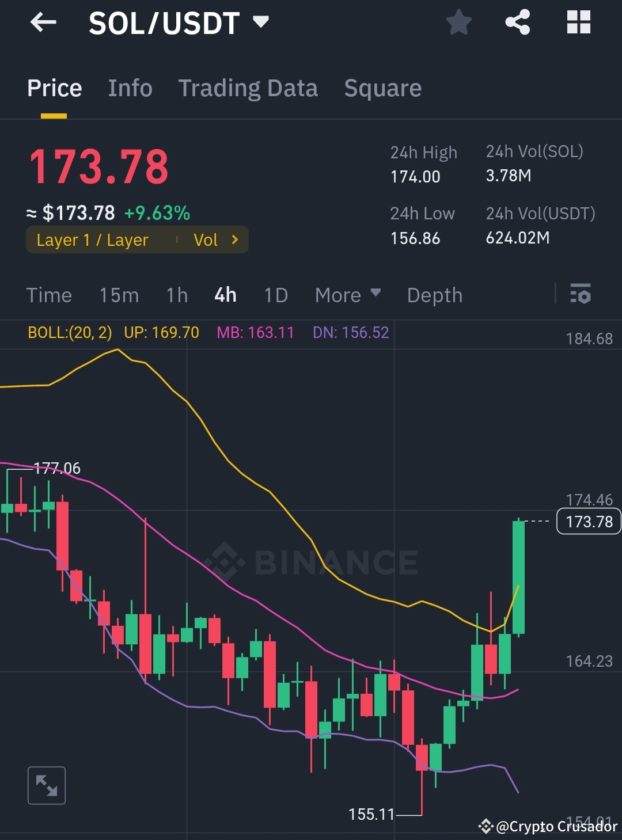The height and width of the screenshot is (840, 622).
Task: Navigate back using the back arrow icon
Action: coord(43,23)
